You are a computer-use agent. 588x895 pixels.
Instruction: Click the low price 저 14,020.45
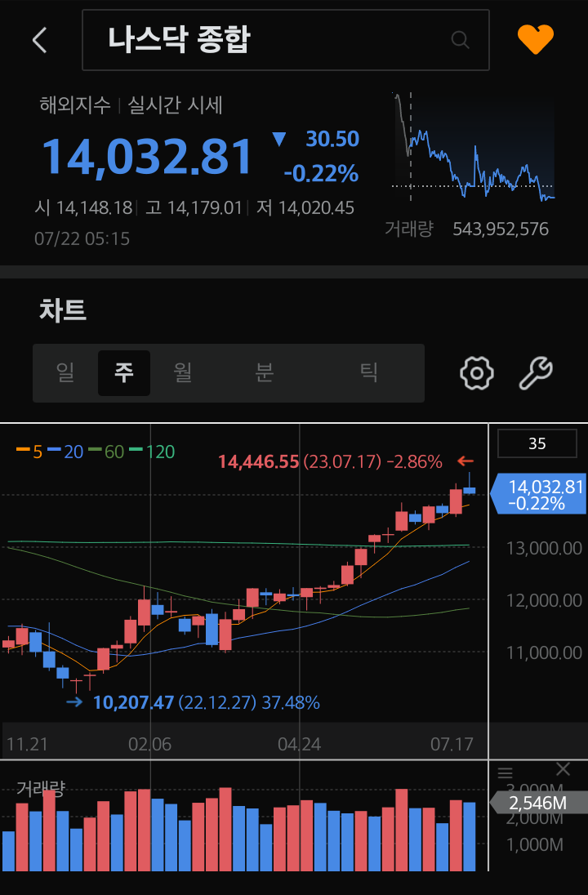pos(305,207)
